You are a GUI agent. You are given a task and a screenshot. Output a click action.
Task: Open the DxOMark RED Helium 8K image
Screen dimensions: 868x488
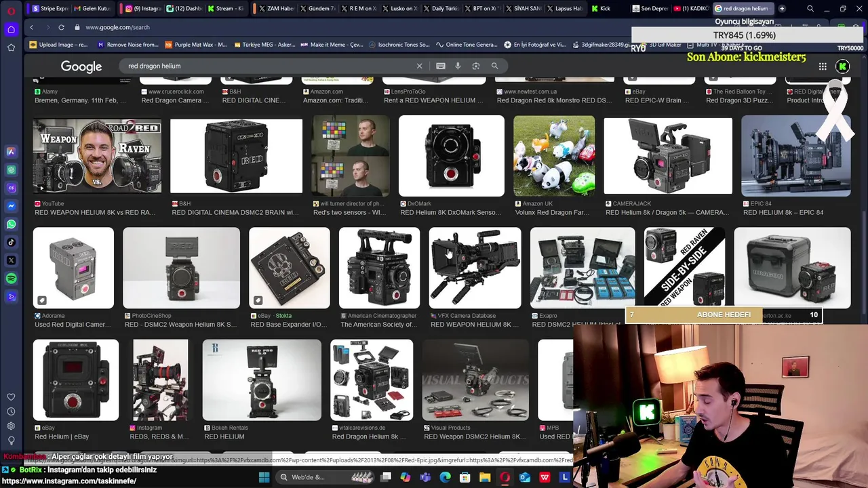pos(452,156)
